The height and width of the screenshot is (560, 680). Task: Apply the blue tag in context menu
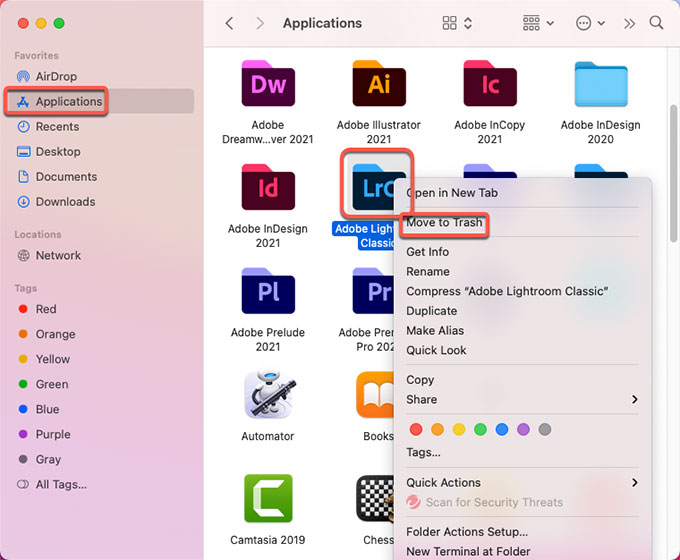pos(502,429)
